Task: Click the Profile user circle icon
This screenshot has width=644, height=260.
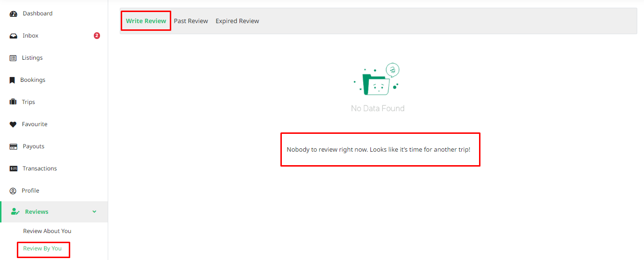Action: [x=13, y=191]
